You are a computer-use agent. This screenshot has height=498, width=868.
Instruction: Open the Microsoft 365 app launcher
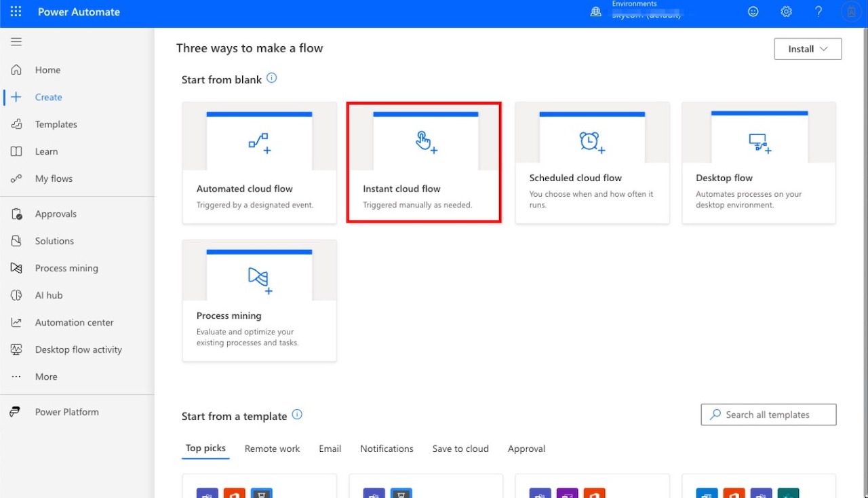[x=15, y=12]
